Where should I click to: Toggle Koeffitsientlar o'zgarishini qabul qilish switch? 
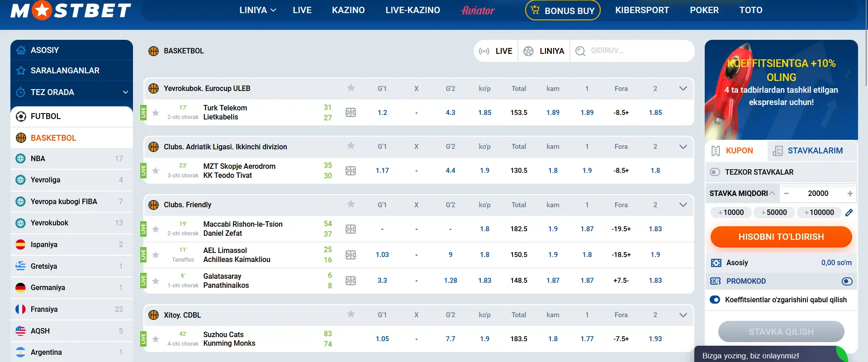coord(715,300)
